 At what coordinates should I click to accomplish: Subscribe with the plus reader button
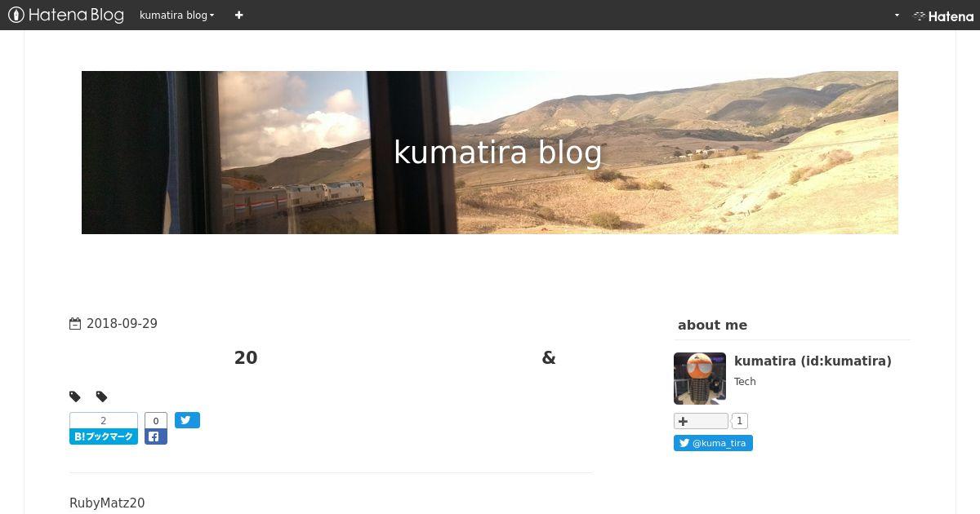(701, 421)
